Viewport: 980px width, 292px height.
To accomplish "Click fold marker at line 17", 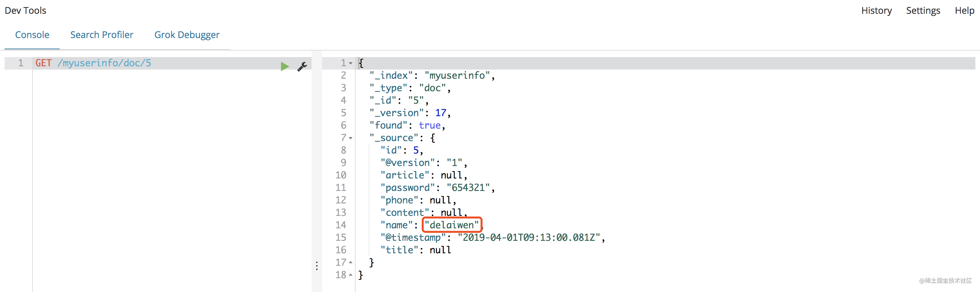I will click(x=350, y=262).
